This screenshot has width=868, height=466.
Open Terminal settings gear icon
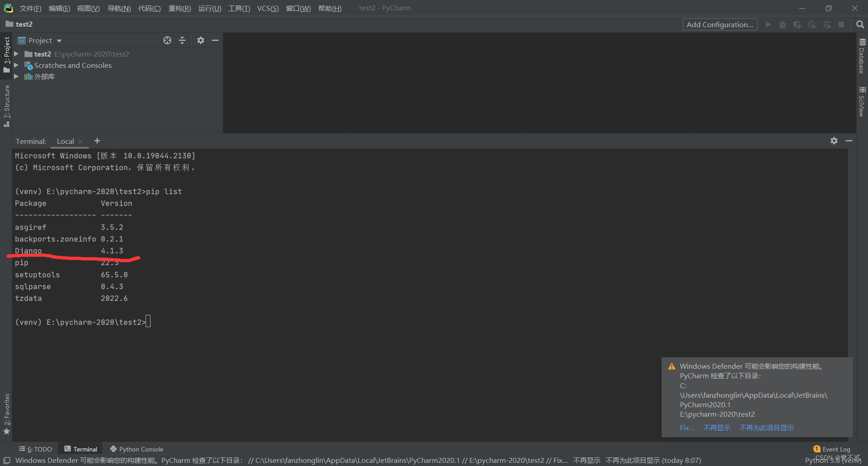point(834,141)
